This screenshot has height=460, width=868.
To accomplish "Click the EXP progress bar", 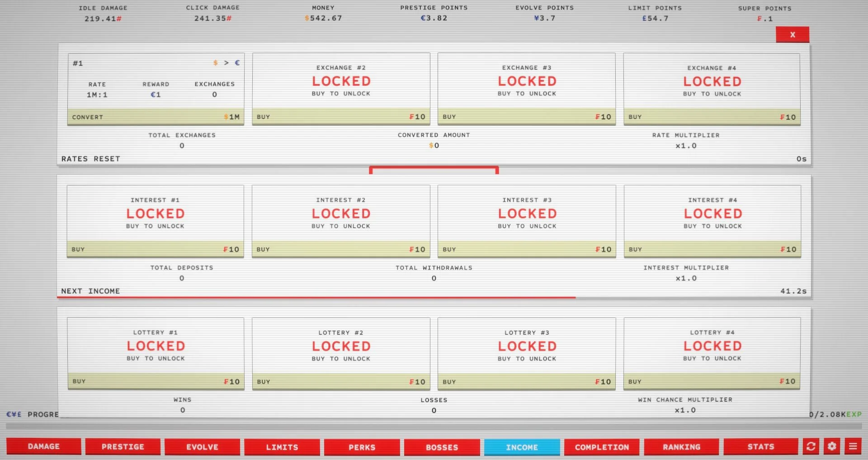I will [x=434, y=425].
